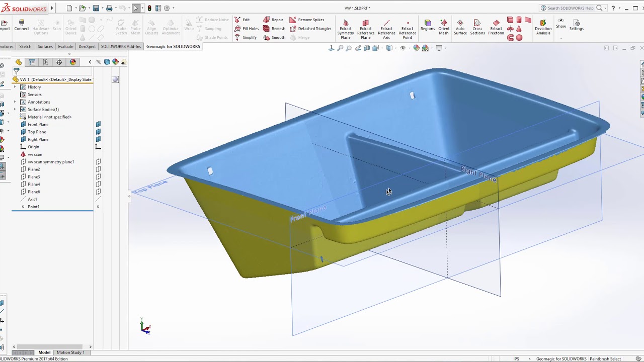644x362 pixels.
Task: Click the Connect scanner button
Action: click(x=22, y=25)
